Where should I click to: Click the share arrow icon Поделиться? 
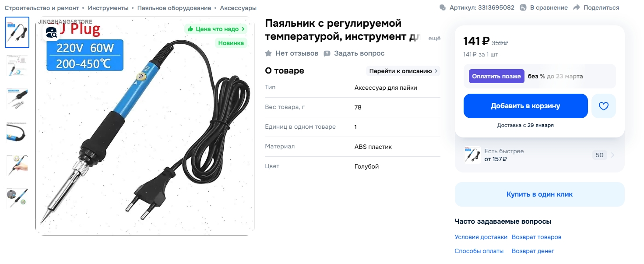point(577,7)
